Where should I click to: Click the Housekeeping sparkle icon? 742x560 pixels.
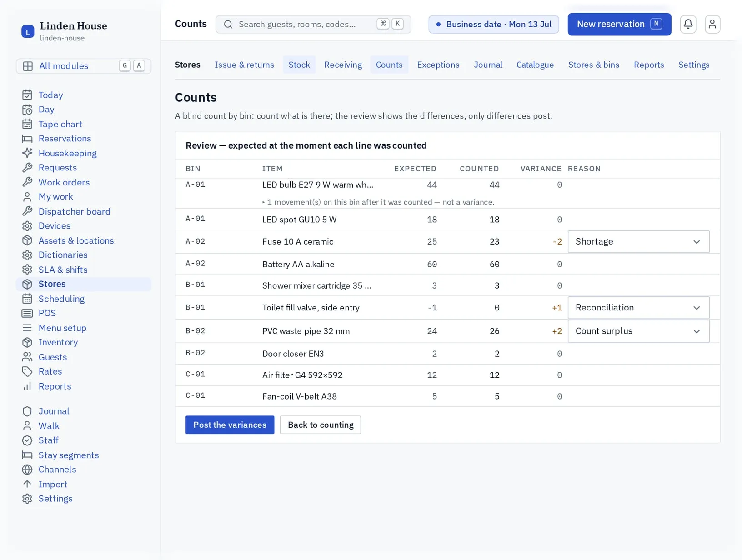pyautogui.click(x=27, y=153)
